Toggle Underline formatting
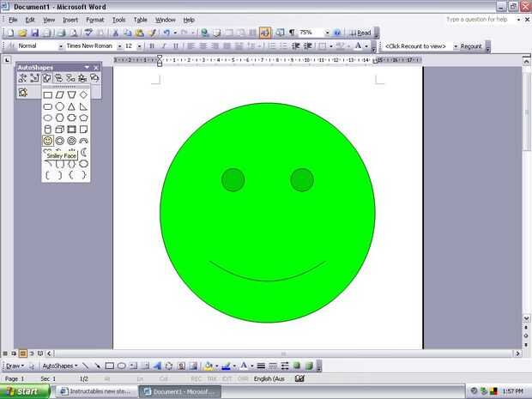The height and width of the screenshot is (399, 532). [176, 45]
